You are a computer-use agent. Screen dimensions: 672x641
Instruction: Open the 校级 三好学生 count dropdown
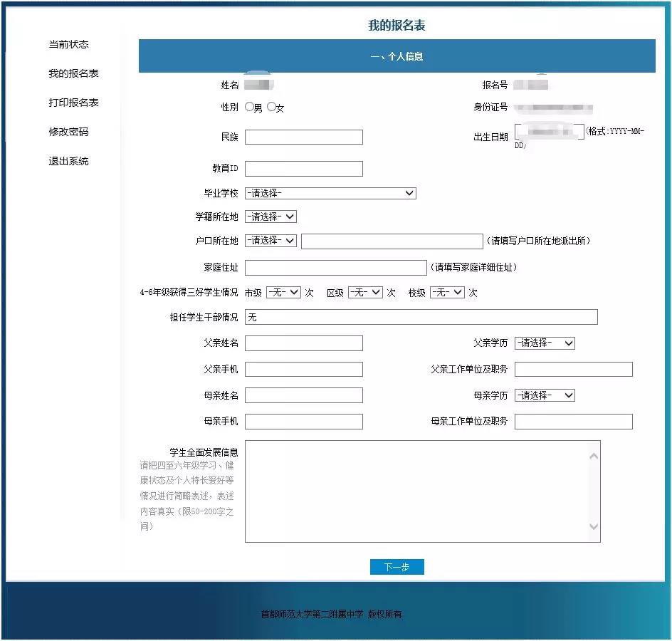pos(447,293)
